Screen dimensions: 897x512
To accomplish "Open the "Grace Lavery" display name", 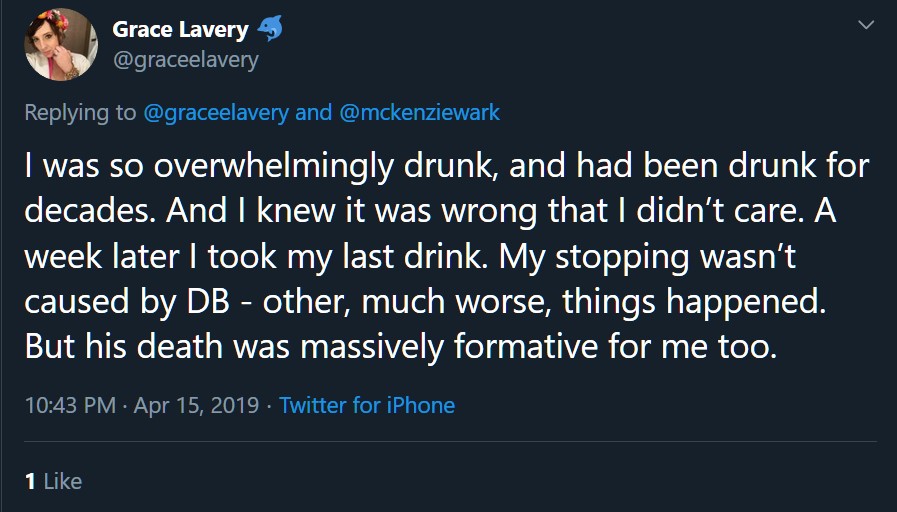I will click(180, 29).
